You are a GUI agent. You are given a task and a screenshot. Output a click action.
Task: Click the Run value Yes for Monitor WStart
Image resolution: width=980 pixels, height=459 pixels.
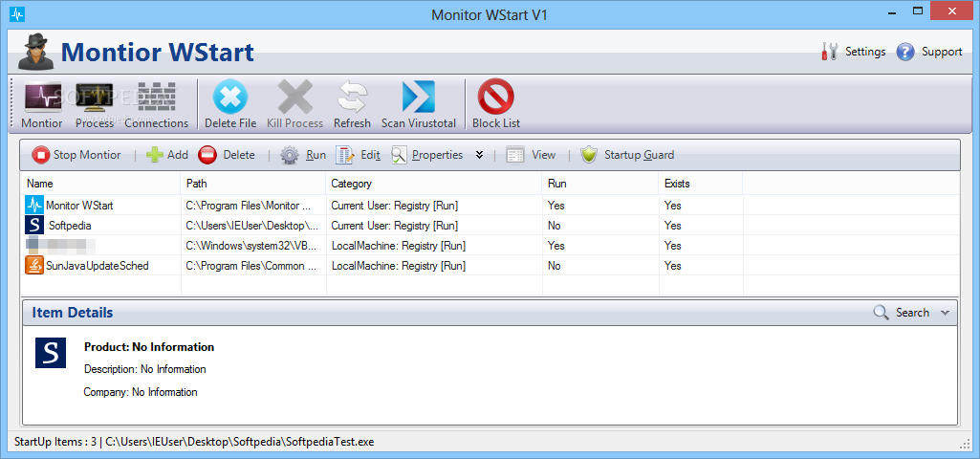click(x=556, y=205)
